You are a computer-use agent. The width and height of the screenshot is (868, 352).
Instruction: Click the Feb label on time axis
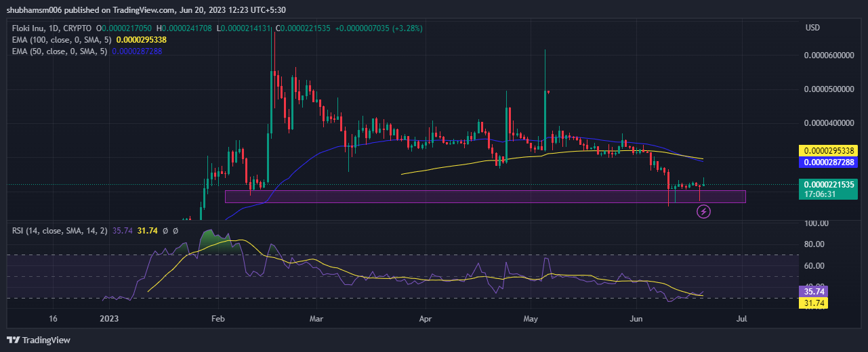(x=218, y=317)
